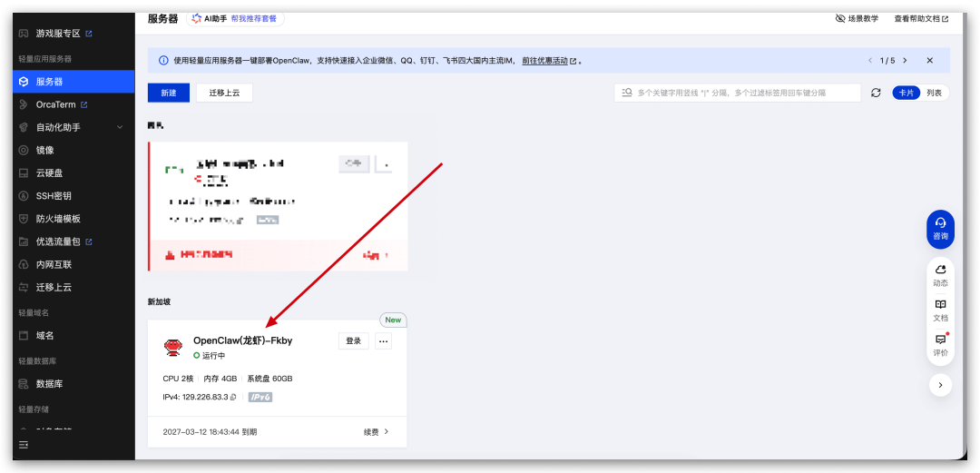Copy the IPv4 address 129.226.83.3

(x=234, y=398)
